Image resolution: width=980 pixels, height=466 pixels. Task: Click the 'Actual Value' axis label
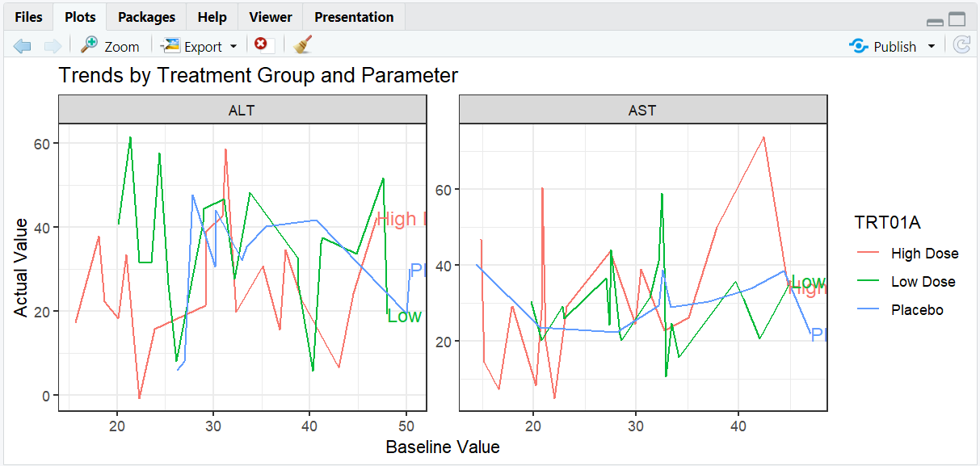click(x=20, y=267)
